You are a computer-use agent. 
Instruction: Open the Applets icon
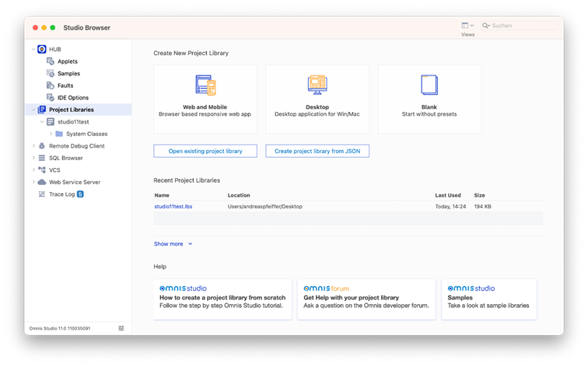[51, 61]
